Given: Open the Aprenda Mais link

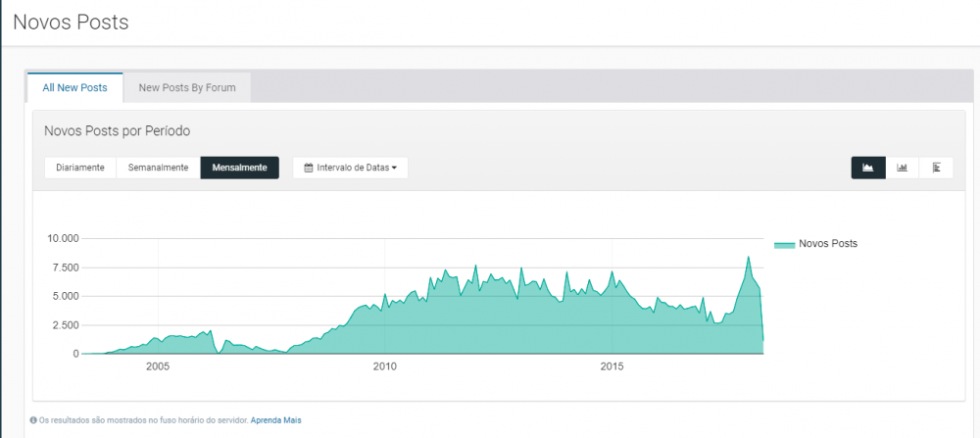Looking at the screenshot, I should coord(279,420).
